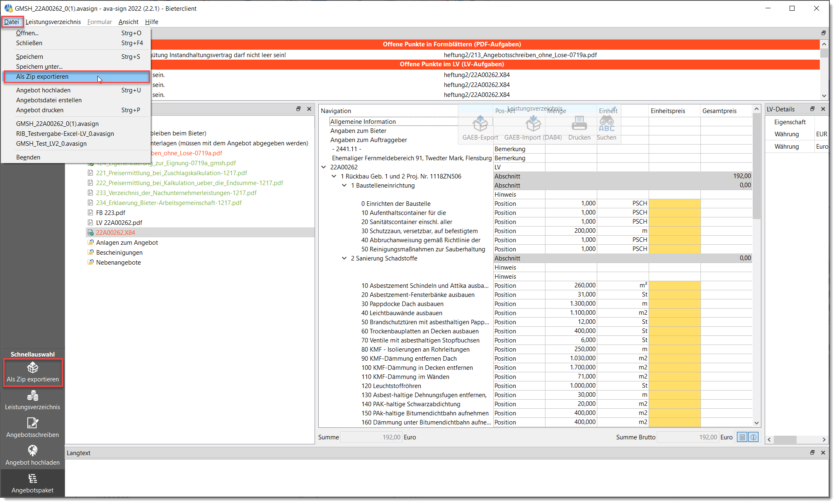Viewport: 836px width, 504px height.
Task: Select position 100 KMF-Dämmung in Decken entfernen
Action: [417, 368]
